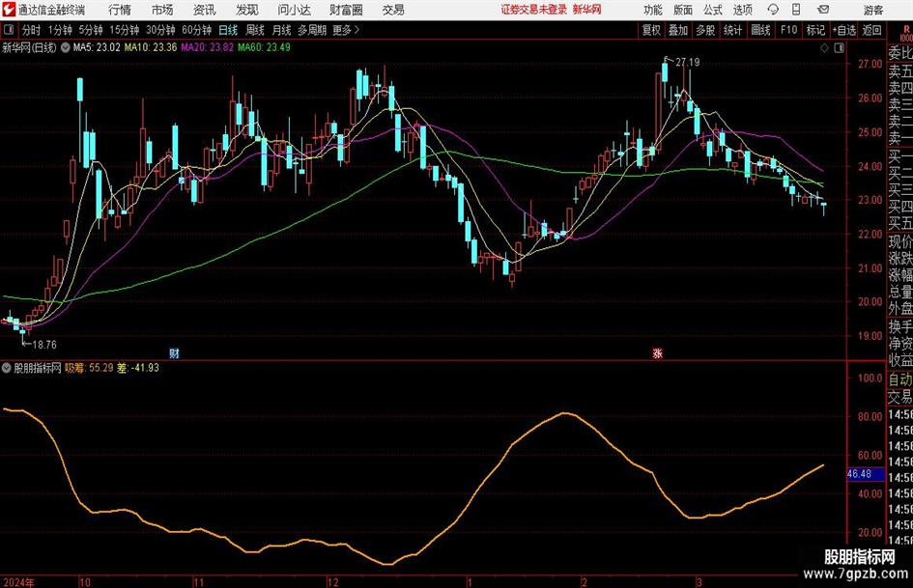Open the 发现 menu
This screenshot has width=913, height=588.
click(247, 10)
